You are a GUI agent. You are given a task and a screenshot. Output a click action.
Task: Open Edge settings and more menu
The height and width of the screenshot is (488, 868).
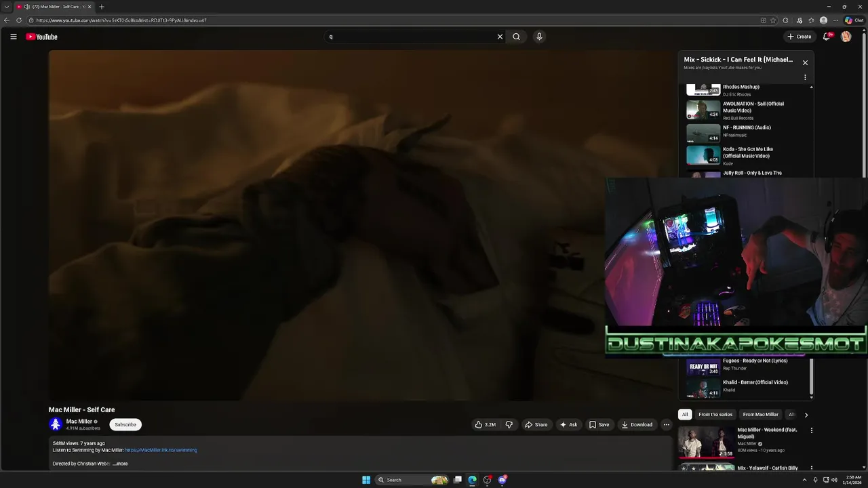coord(835,20)
